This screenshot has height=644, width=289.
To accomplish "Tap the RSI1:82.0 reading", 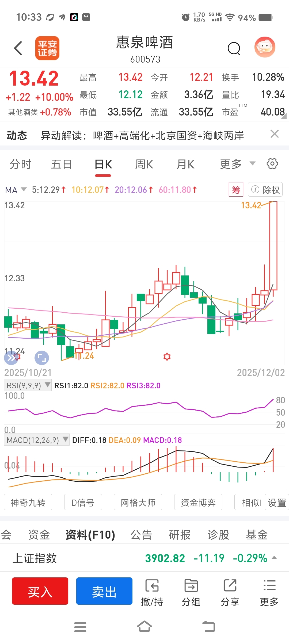I will coord(71,386).
